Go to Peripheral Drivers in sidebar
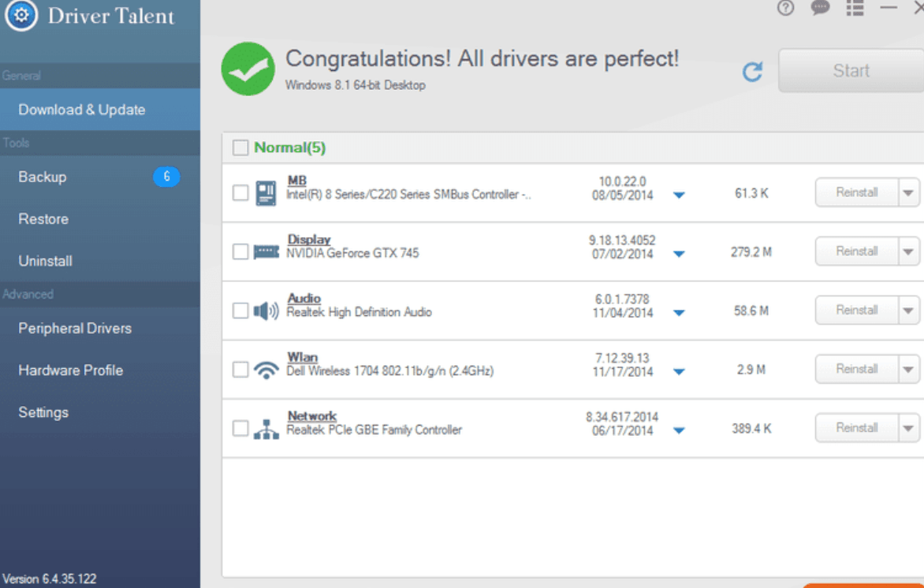The width and height of the screenshot is (924, 588). (75, 329)
